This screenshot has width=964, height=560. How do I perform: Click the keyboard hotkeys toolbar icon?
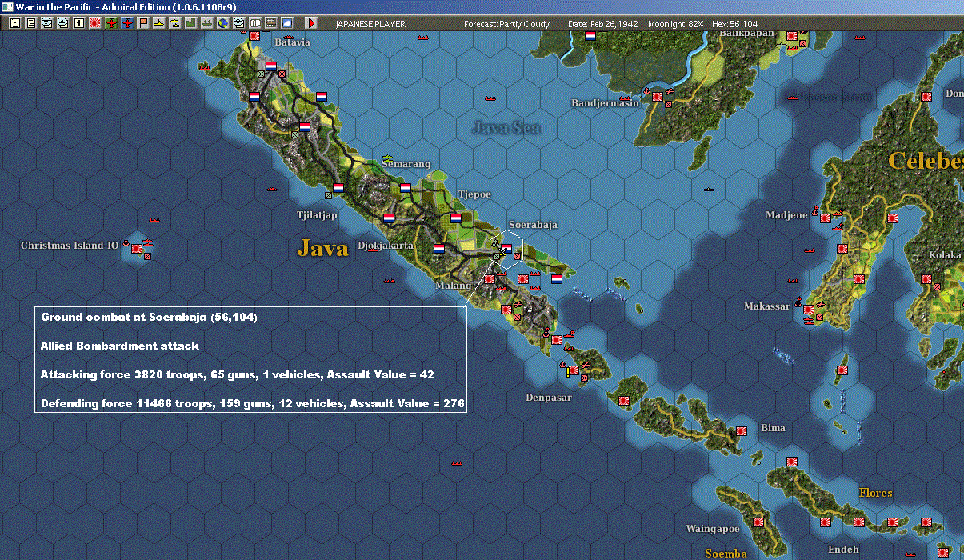pos(271,23)
